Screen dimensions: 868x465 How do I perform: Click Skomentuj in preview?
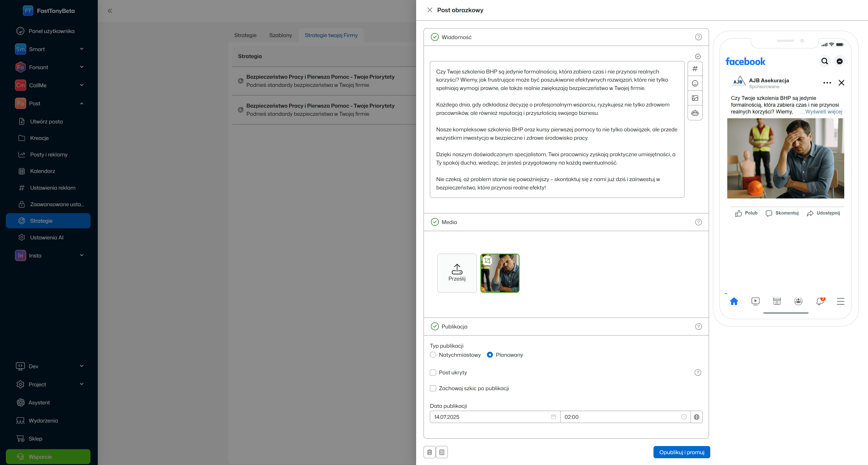click(782, 213)
